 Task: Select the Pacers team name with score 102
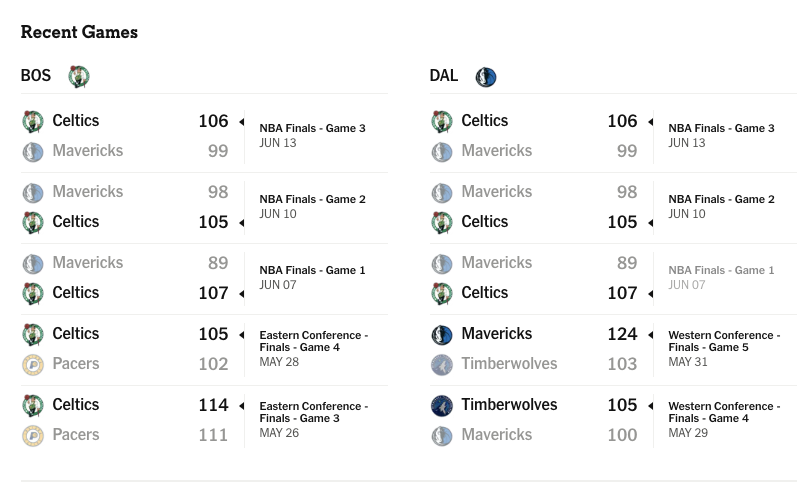(x=76, y=363)
